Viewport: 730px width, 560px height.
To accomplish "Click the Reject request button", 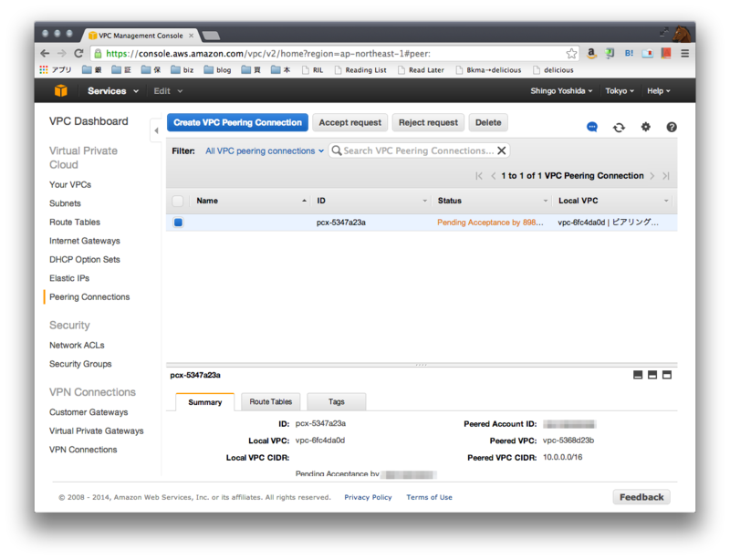I will (x=428, y=122).
